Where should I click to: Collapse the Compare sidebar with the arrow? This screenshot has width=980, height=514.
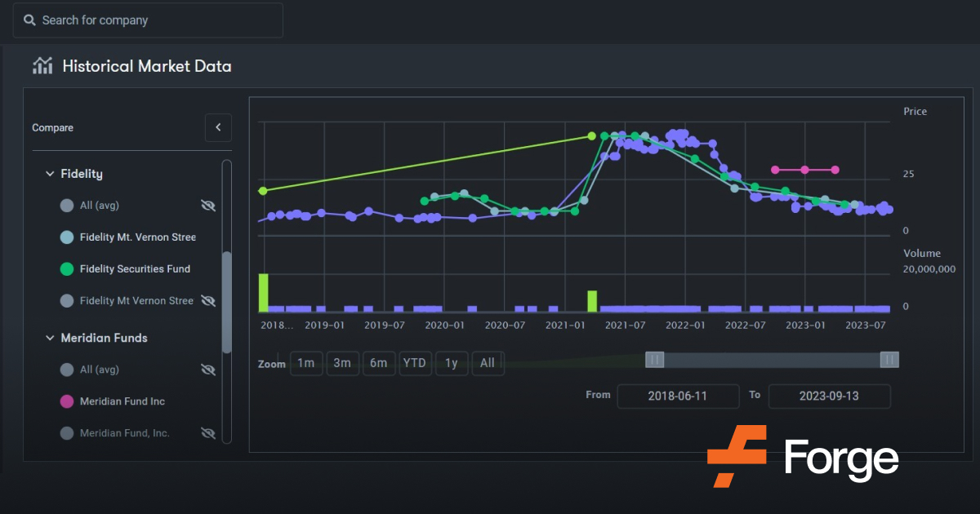pyautogui.click(x=218, y=127)
